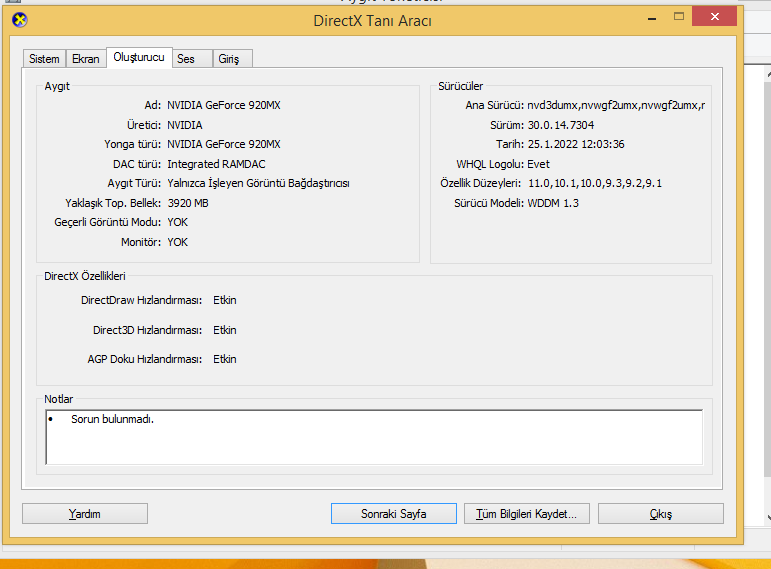Minimize the DirectX Tanı Aracı window
Image resolution: width=771 pixels, height=569 pixels.
coord(651,17)
